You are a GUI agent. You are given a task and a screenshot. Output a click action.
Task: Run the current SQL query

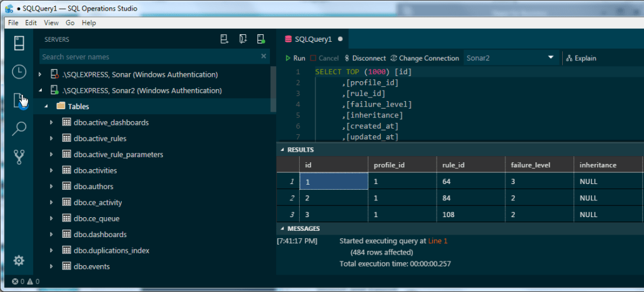pos(295,58)
